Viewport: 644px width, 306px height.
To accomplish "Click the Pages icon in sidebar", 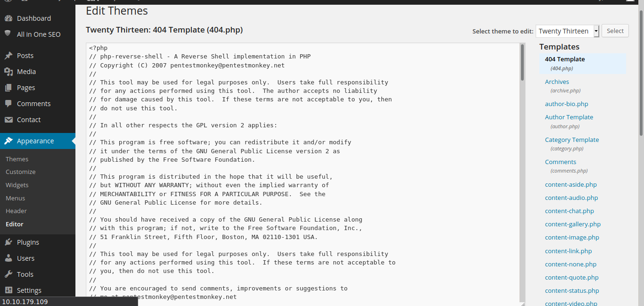I will coord(8,88).
